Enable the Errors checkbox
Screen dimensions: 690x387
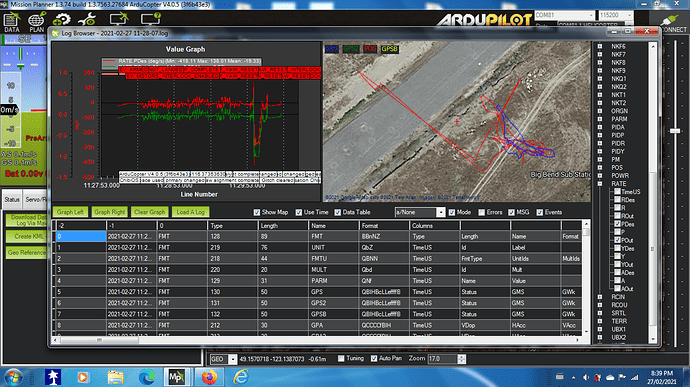(x=481, y=212)
